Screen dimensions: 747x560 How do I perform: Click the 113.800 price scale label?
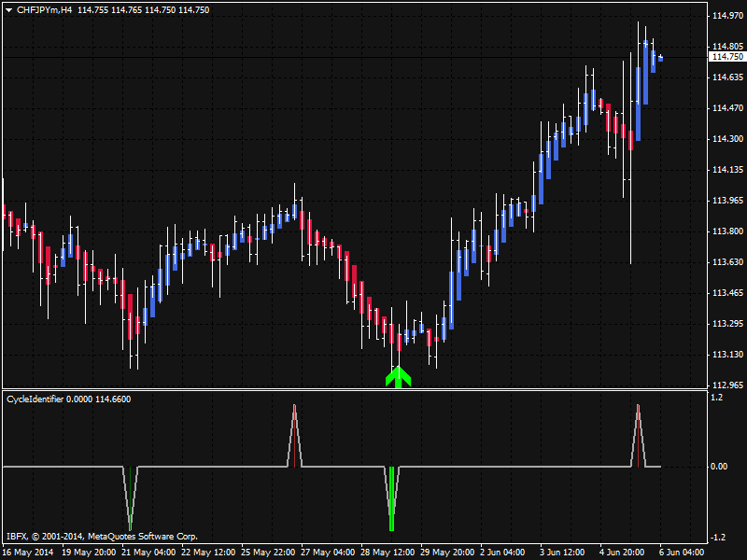(x=726, y=231)
